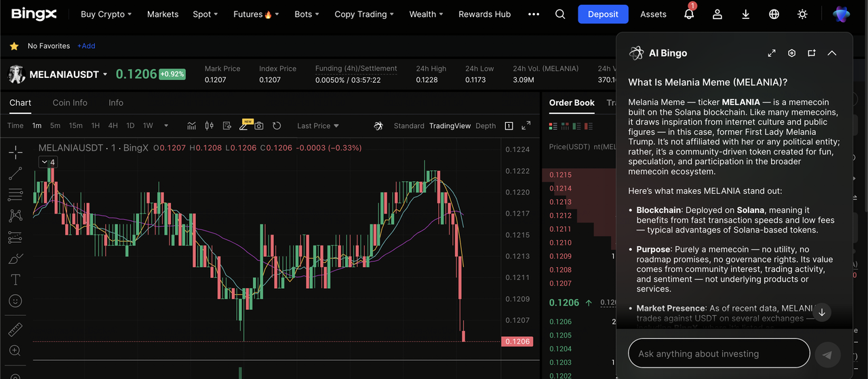Take a chart snapshot with camera icon
The image size is (868, 379).
[259, 126]
